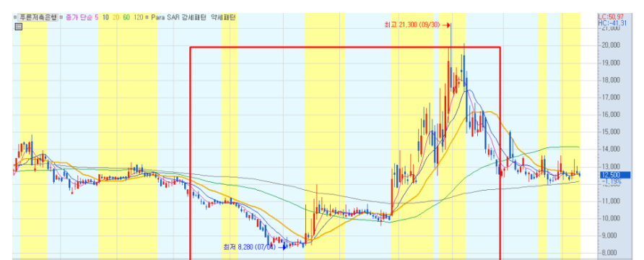Viewport: 644px width, 260px height.
Task: Select the 20-period moving average label
Action: tap(116, 17)
